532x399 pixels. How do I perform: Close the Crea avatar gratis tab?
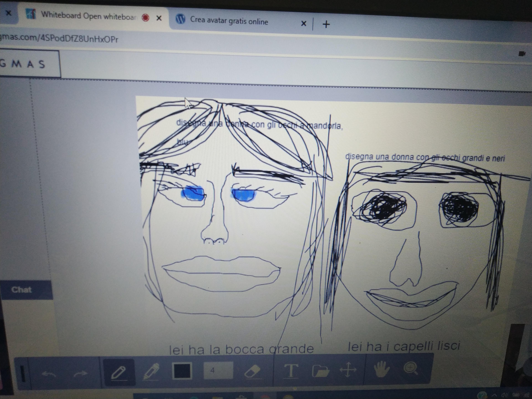point(304,23)
